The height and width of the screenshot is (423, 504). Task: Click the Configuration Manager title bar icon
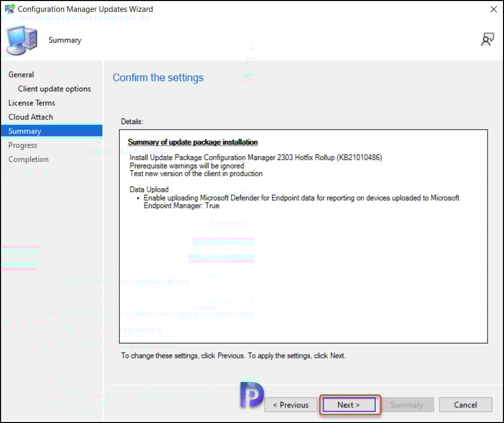tap(10, 9)
